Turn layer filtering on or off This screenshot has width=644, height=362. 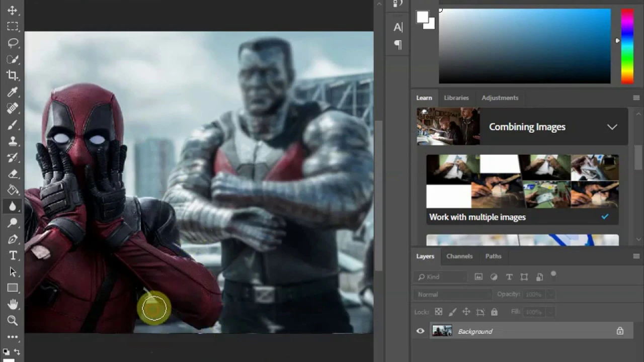tap(553, 274)
